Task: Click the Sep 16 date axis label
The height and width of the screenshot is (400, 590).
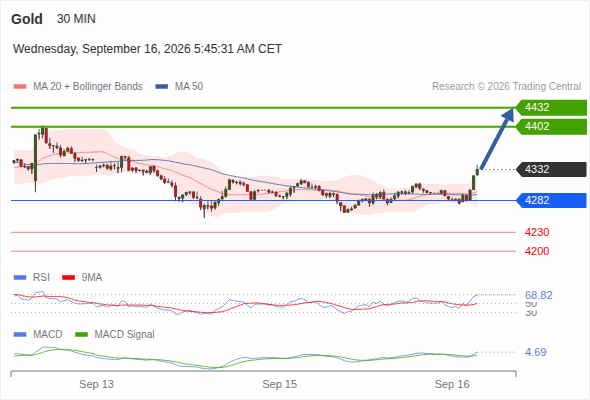Action: tap(452, 384)
